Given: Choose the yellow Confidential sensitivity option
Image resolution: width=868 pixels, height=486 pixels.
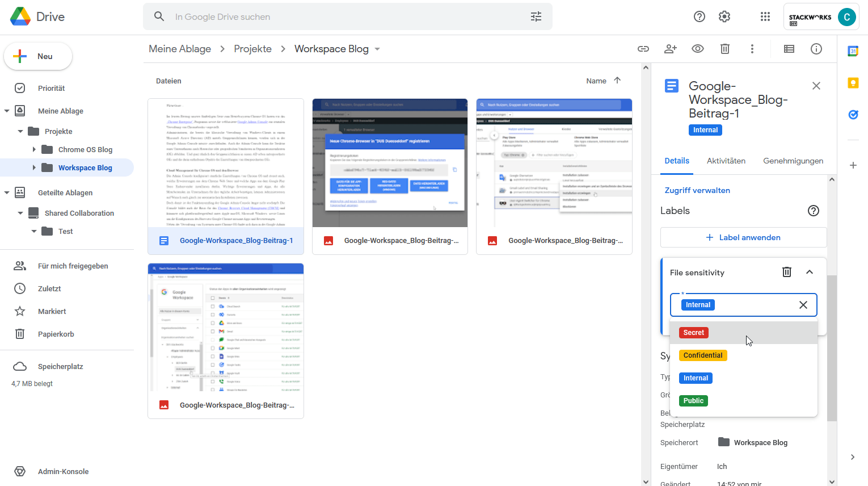Looking at the screenshot, I should point(744,355).
